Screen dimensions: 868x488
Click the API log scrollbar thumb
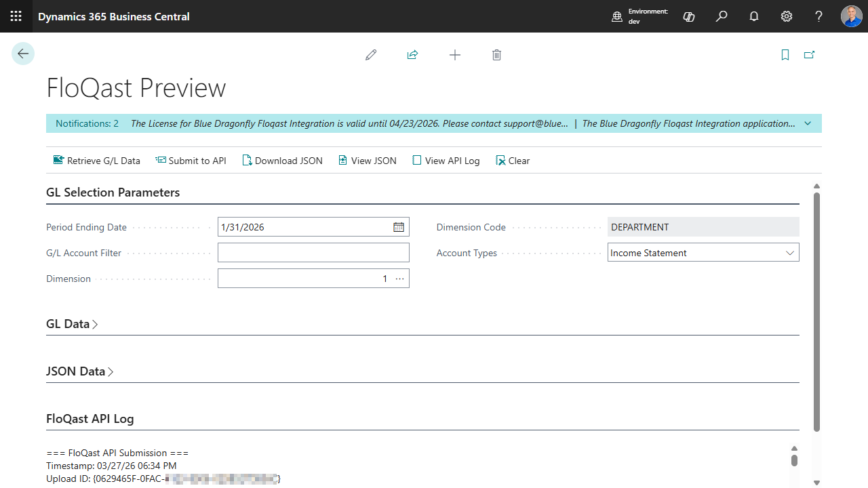(x=794, y=460)
